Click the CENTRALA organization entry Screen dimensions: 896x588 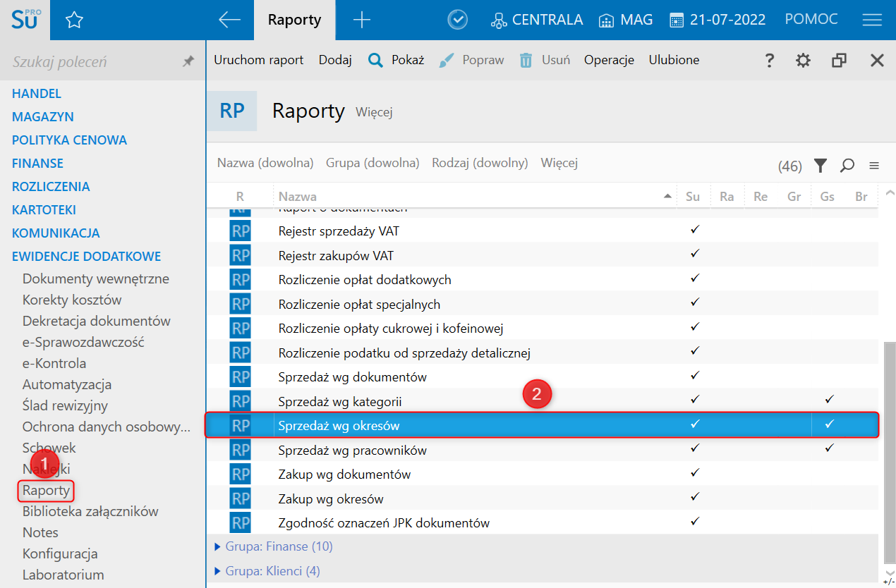[537, 20]
